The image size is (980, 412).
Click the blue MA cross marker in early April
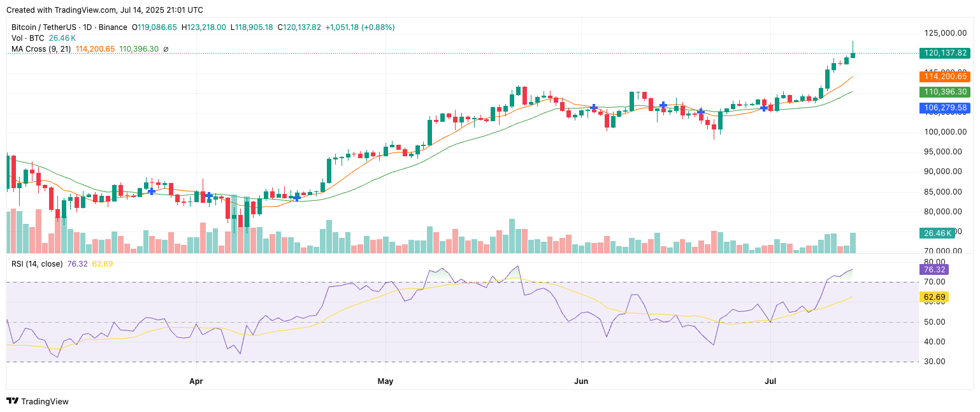pos(208,195)
